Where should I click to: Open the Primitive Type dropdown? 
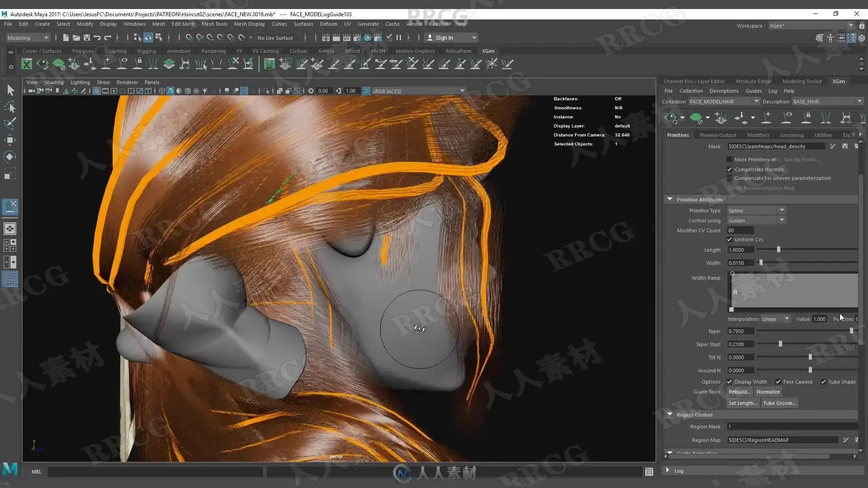coord(756,211)
